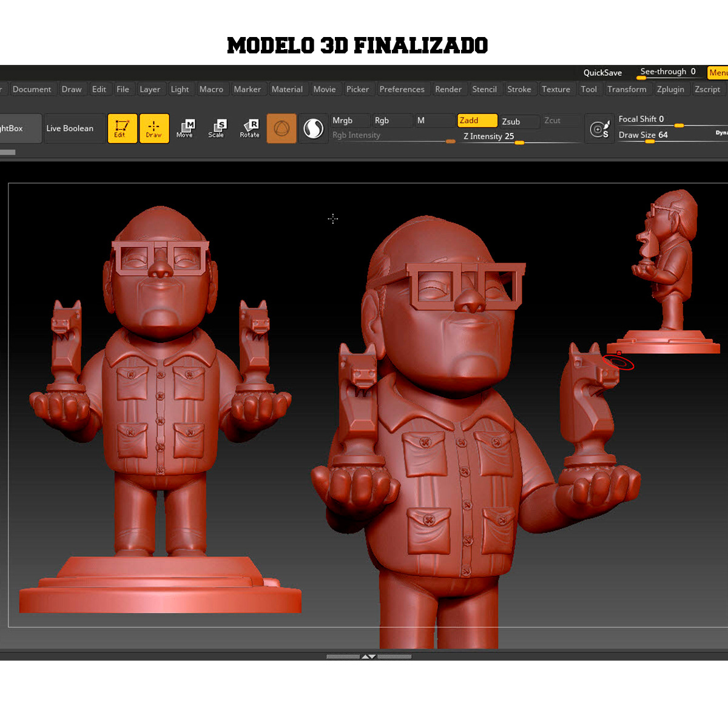
Task: Click the Dynamic draw size icon
Action: [x=599, y=128]
